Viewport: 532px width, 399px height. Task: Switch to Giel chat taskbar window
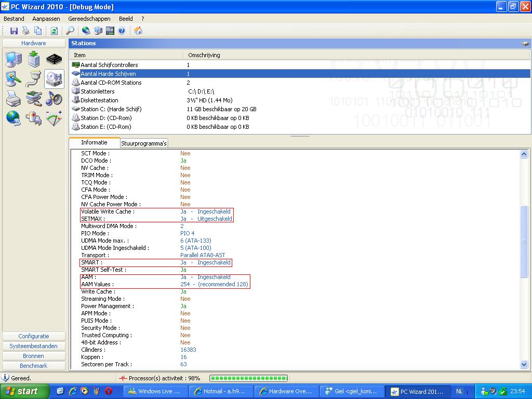[x=352, y=391]
